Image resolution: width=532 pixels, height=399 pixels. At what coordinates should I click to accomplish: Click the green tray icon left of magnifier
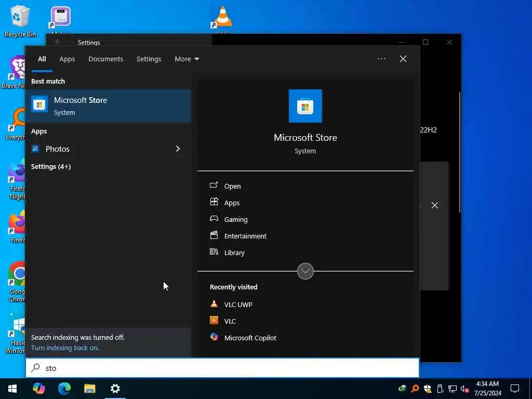(x=403, y=389)
